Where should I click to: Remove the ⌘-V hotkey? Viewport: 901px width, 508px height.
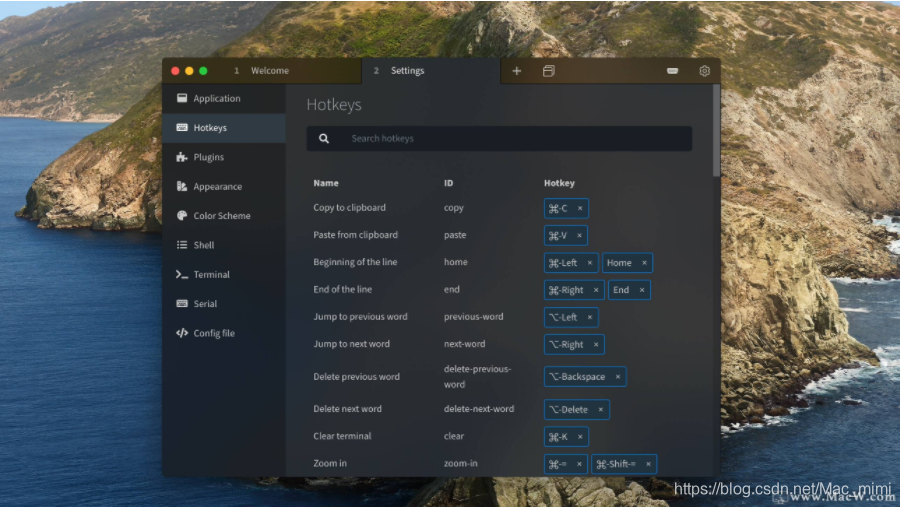579,236
